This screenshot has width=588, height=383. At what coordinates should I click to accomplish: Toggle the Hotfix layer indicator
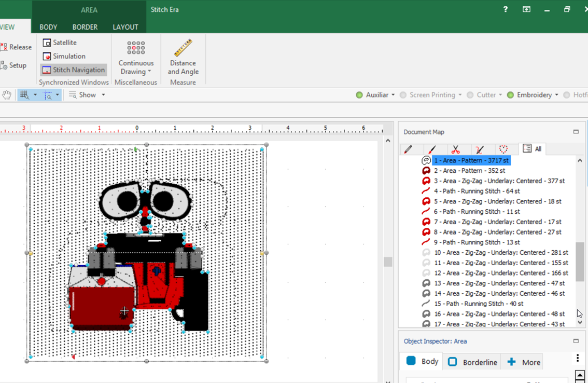(x=567, y=95)
